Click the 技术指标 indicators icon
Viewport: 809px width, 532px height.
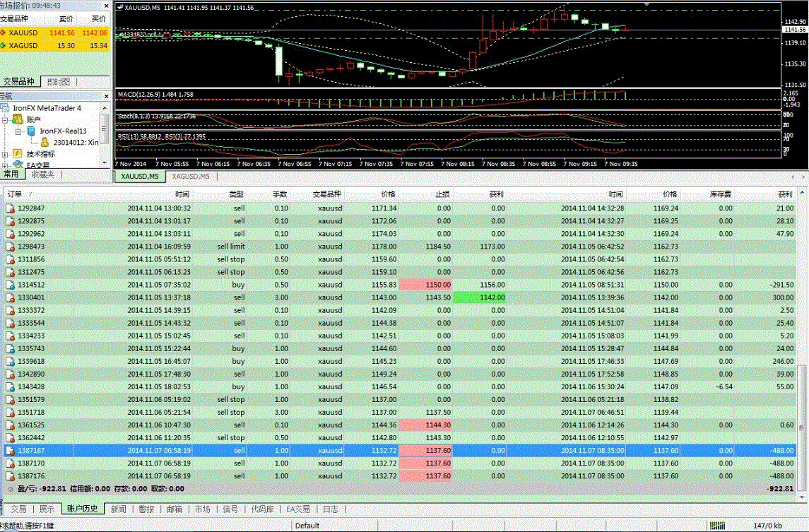18,154
